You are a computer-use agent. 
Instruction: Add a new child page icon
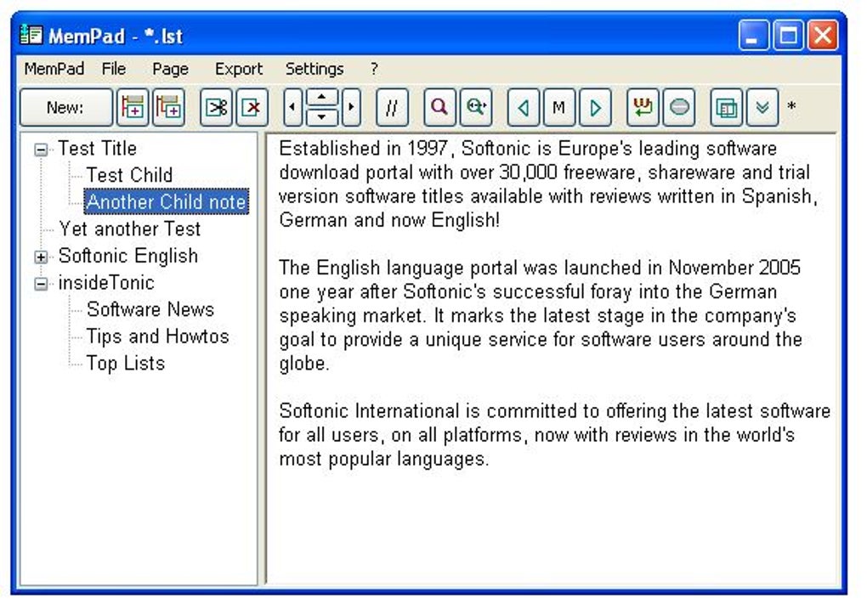168,107
